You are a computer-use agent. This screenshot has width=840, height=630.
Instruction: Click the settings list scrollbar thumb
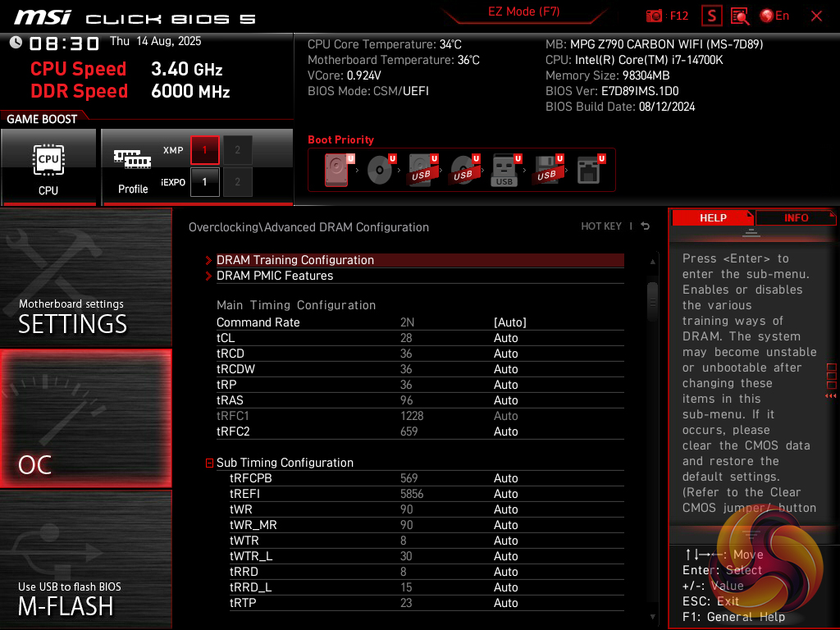pyautogui.click(x=652, y=302)
